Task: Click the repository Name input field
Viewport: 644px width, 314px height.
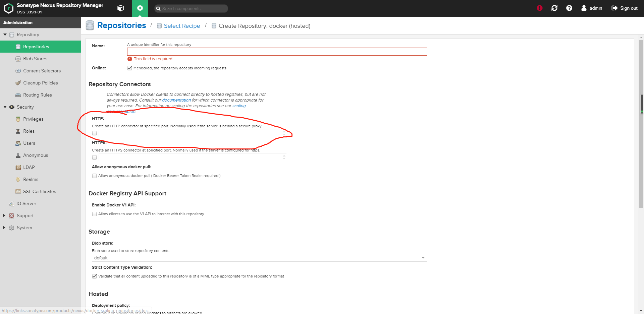Action: coord(277,52)
